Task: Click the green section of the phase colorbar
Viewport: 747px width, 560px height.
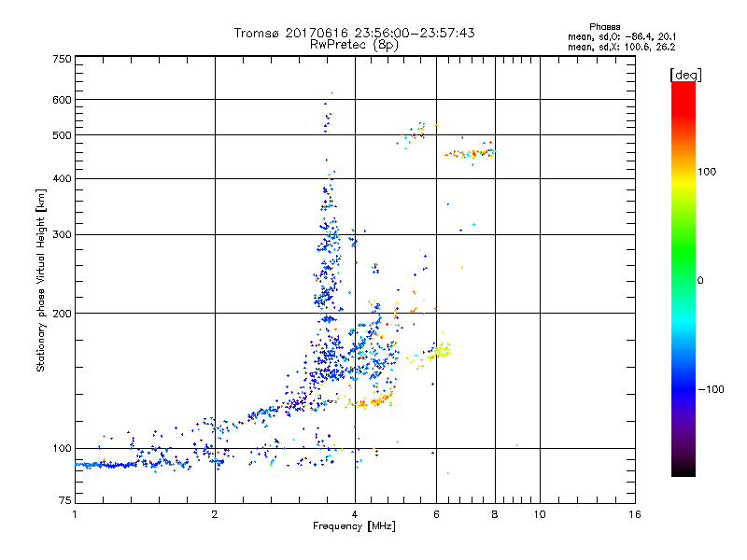Action: [x=683, y=271]
